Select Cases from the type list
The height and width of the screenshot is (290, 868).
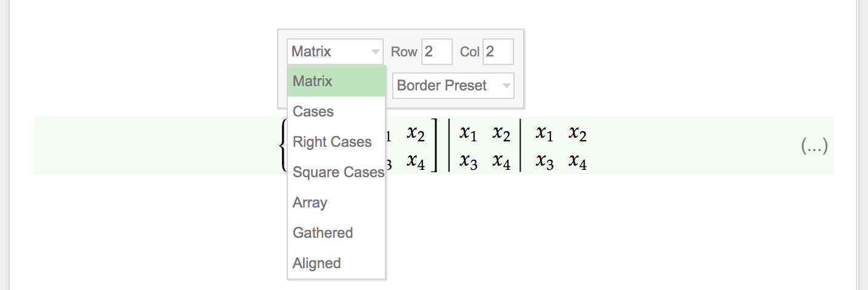pos(336,112)
